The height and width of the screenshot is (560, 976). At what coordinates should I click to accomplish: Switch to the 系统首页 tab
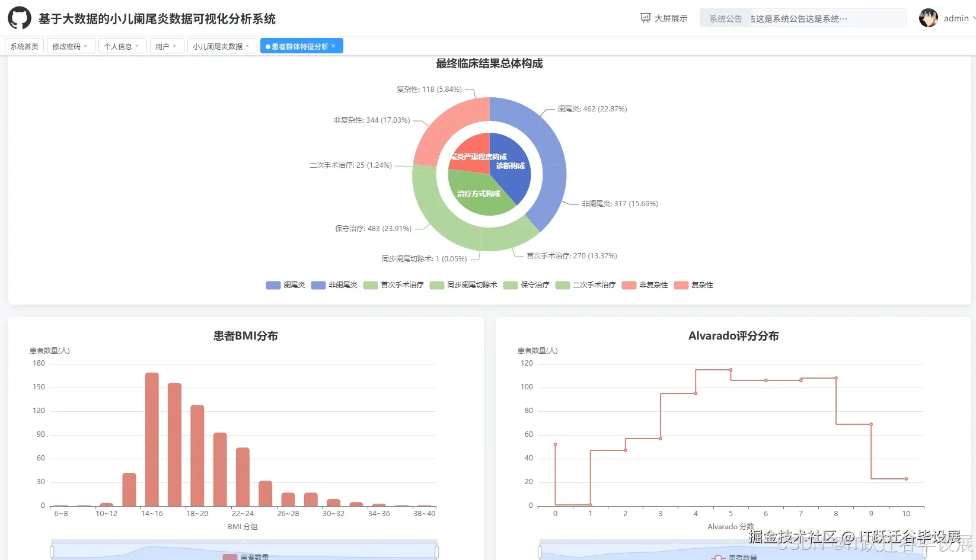point(24,46)
